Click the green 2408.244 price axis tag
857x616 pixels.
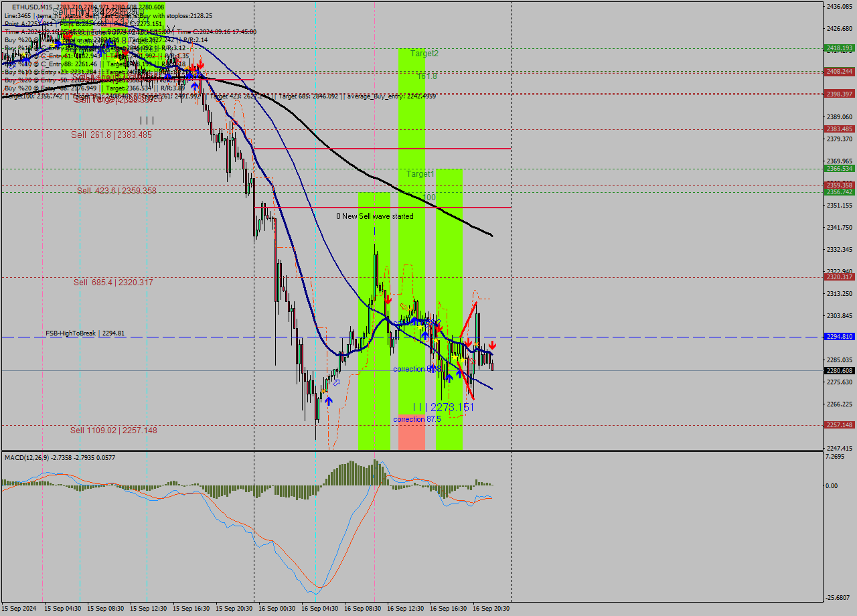pyautogui.click(x=840, y=72)
